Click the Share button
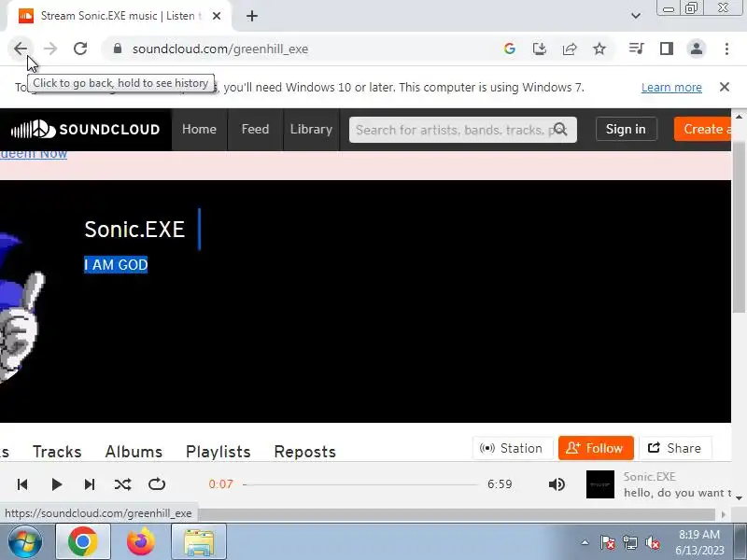 pos(675,448)
